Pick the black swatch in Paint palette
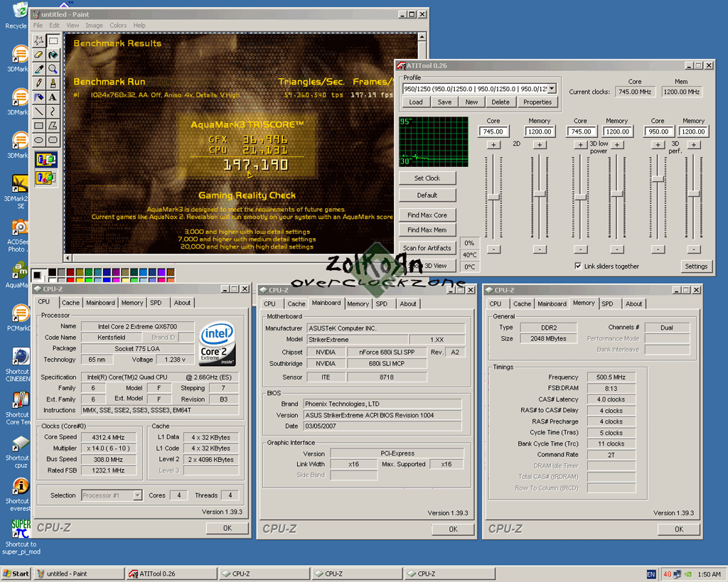This screenshot has height=582, width=728. coord(53,272)
